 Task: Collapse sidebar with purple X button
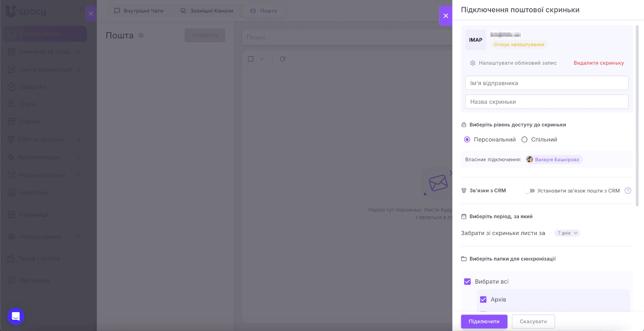click(x=91, y=14)
